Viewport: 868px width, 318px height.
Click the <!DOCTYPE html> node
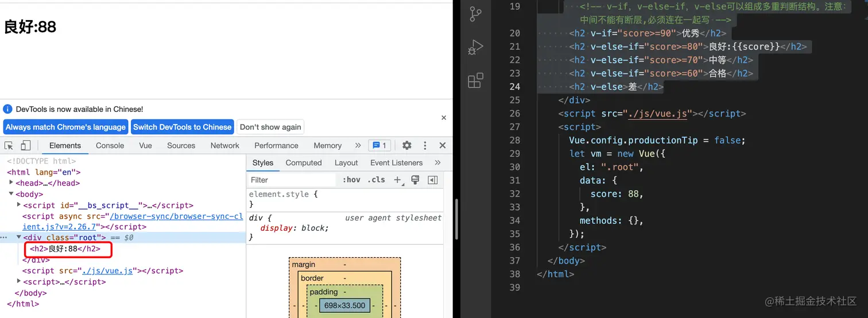click(x=41, y=161)
